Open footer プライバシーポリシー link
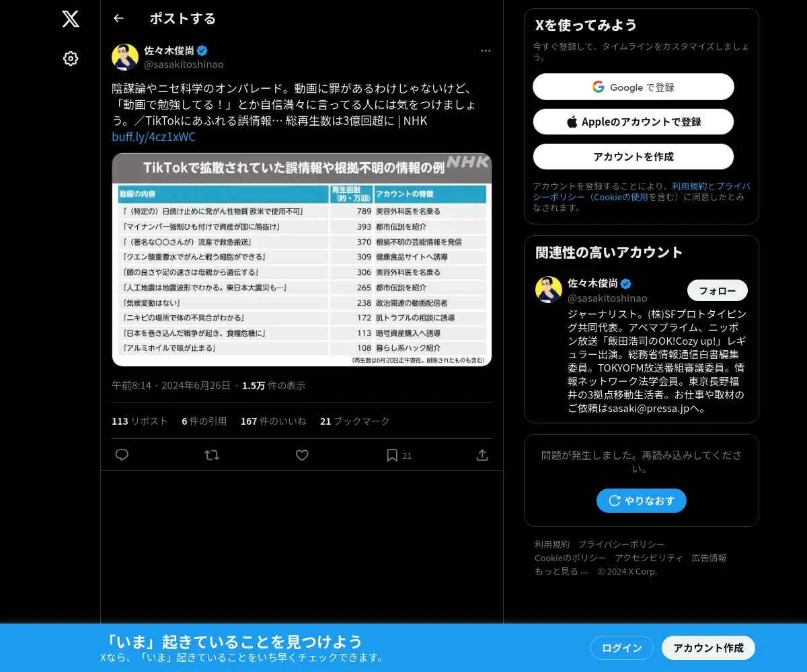This screenshot has width=807, height=672. [621, 544]
